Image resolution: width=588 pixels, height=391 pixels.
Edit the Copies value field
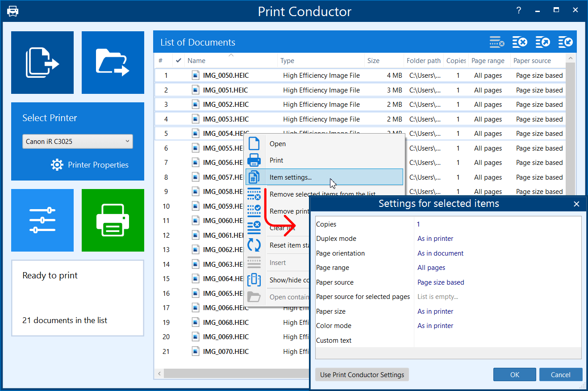[497, 224]
